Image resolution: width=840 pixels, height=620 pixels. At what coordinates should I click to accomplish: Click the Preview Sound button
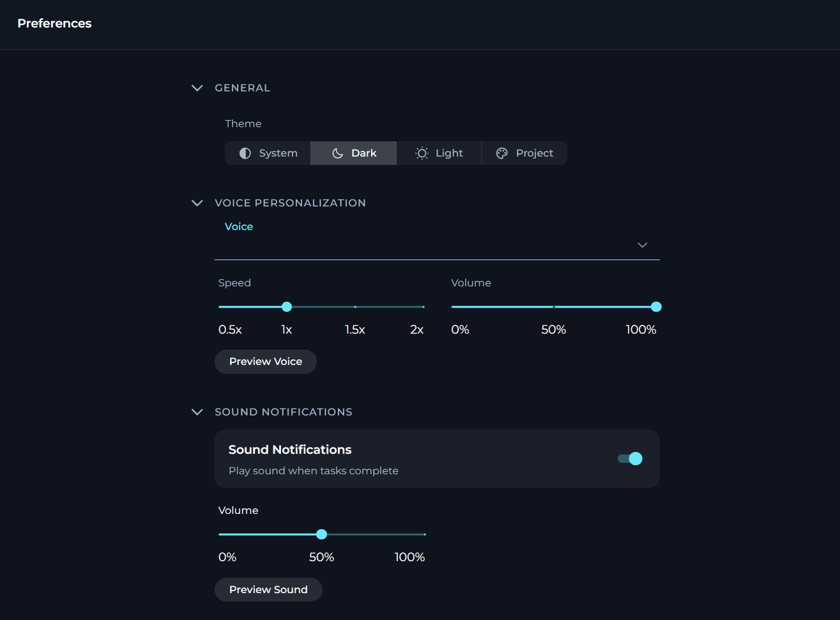(268, 589)
